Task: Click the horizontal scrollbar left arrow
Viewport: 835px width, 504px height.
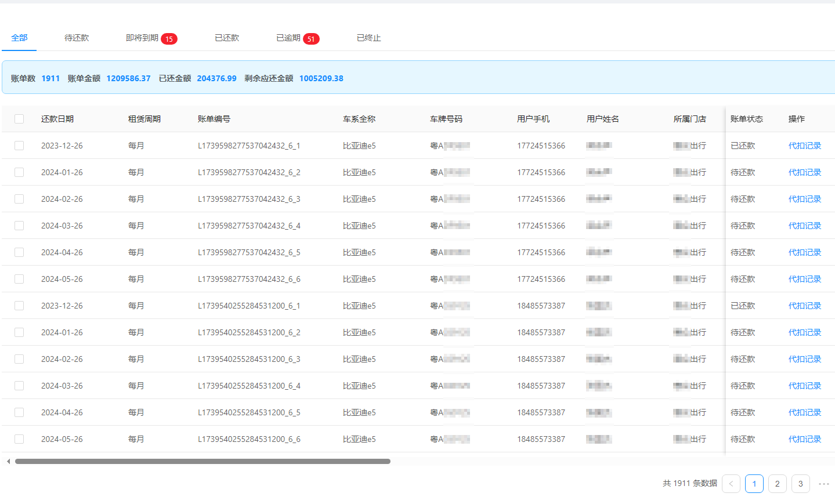Action: click(x=8, y=462)
